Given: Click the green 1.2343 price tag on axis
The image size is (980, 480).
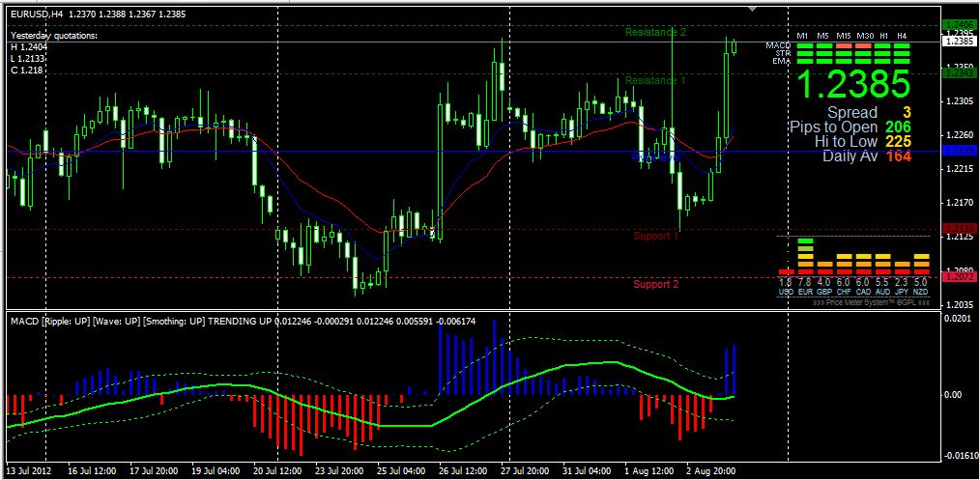Looking at the screenshot, I should 959,73.
